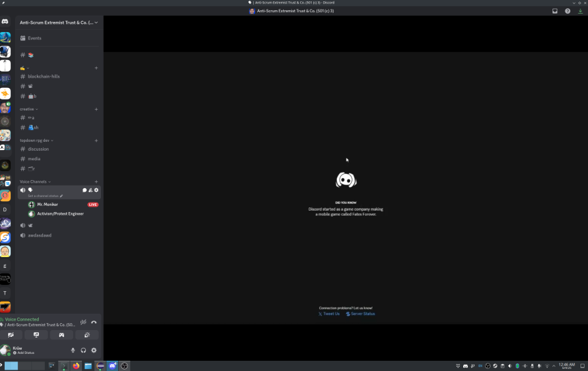Set a channel status for voice channel

pos(45,196)
